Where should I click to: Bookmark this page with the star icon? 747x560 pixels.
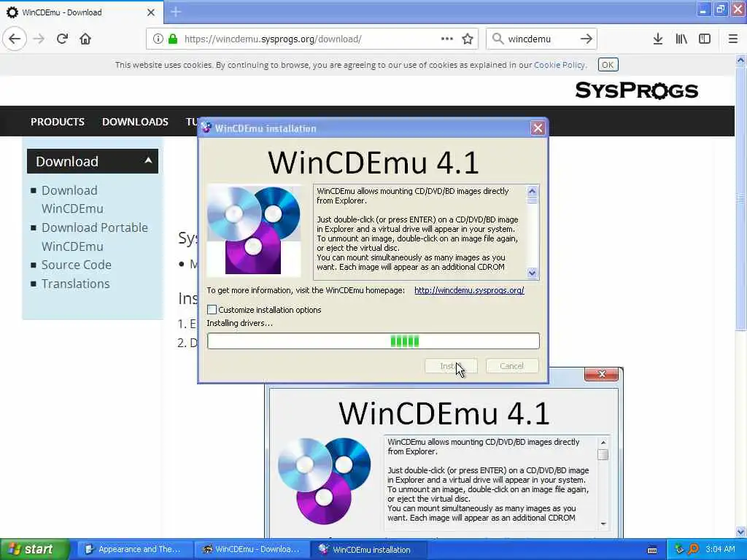pyautogui.click(x=468, y=39)
